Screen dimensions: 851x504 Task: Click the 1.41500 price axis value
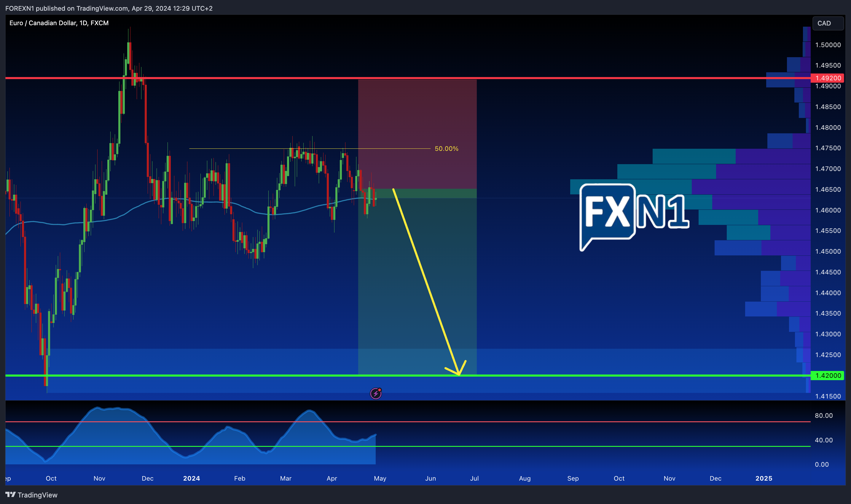(x=828, y=396)
